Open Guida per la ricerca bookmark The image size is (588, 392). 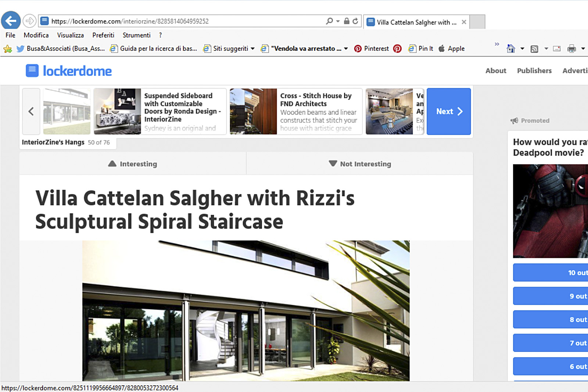(x=154, y=48)
